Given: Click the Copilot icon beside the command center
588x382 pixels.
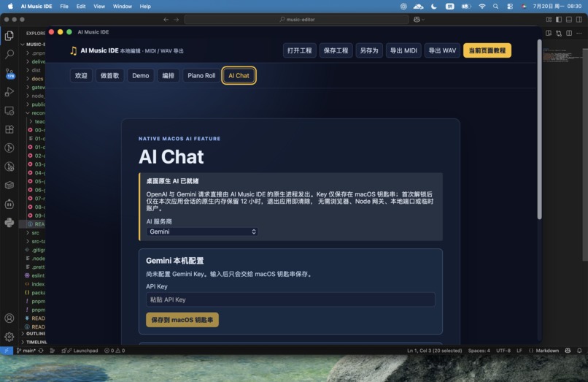Looking at the screenshot, I should coord(417,20).
